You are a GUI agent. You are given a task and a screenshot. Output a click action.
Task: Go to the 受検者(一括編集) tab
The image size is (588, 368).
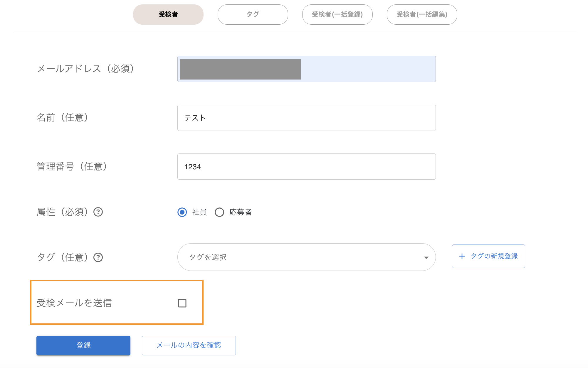click(x=422, y=14)
